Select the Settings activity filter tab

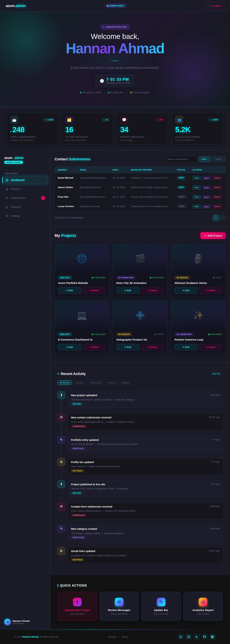(126, 383)
